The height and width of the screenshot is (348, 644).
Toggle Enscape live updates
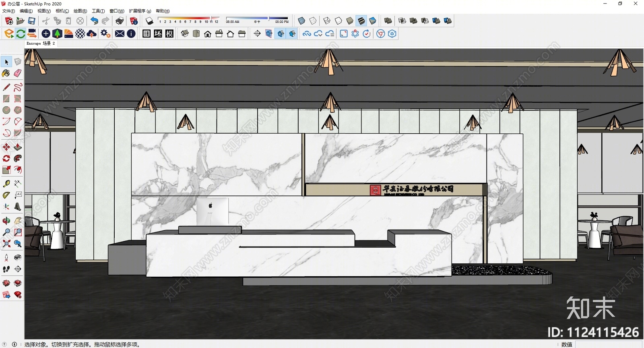(21, 34)
